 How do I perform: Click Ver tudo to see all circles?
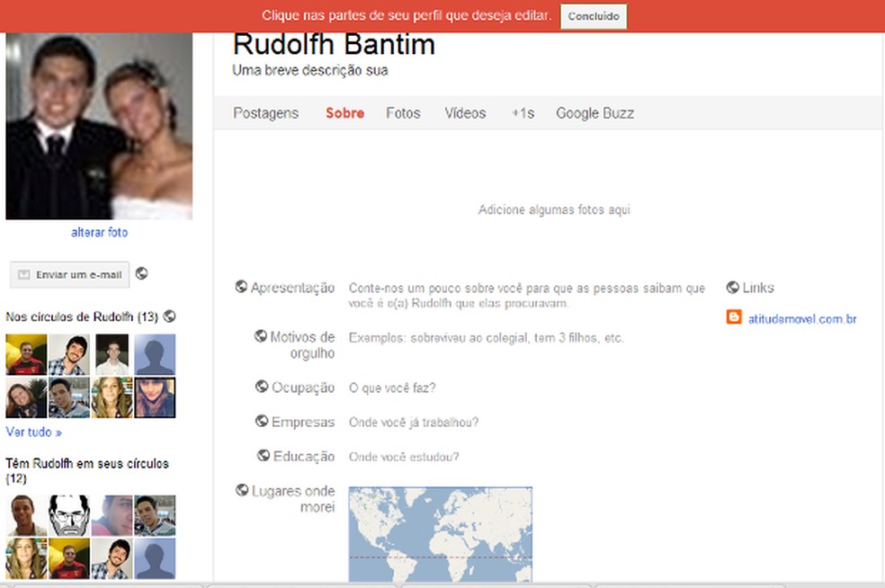[31, 432]
